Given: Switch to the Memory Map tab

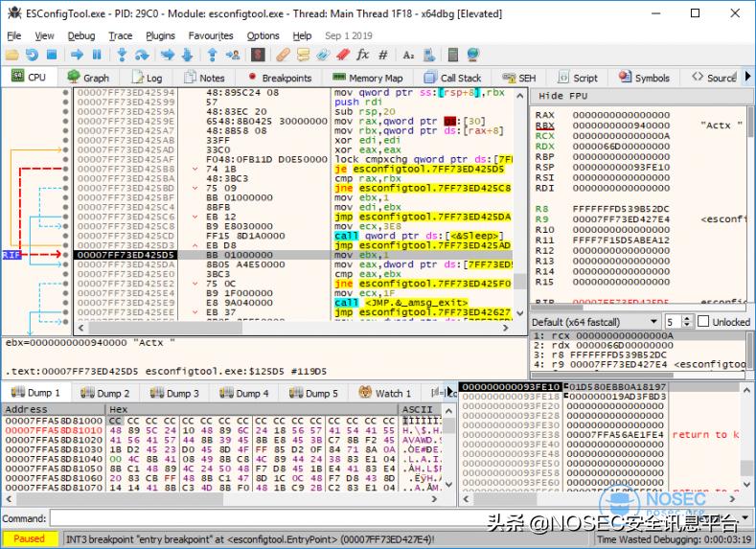Looking at the screenshot, I should [x=367, y=78].
